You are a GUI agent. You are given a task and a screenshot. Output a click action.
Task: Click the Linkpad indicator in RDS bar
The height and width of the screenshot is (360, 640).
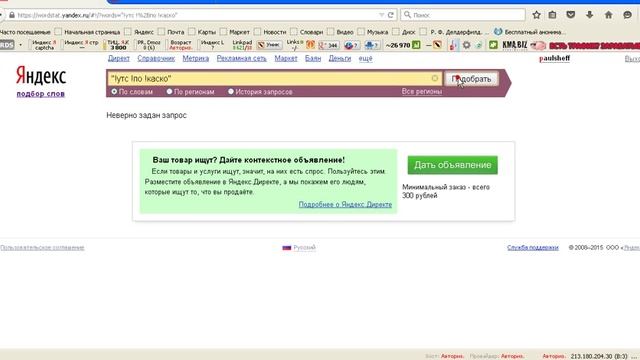point(242,45)
